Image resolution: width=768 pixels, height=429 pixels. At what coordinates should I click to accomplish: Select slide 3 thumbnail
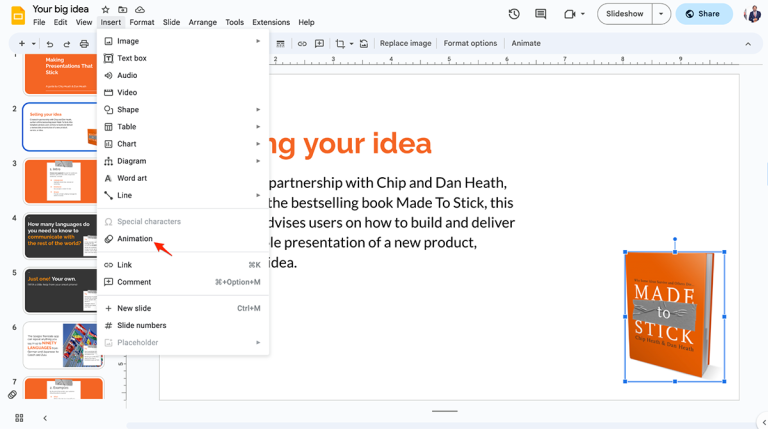coord(61,181)
